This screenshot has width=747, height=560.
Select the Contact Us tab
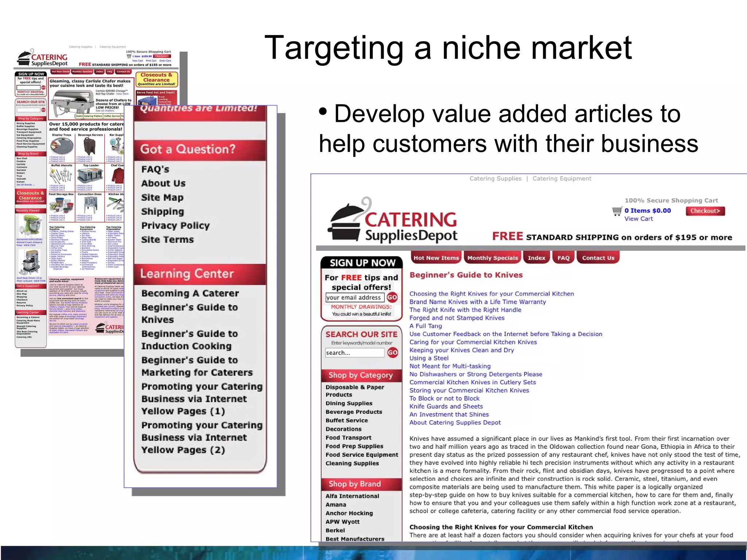point(598,258)
